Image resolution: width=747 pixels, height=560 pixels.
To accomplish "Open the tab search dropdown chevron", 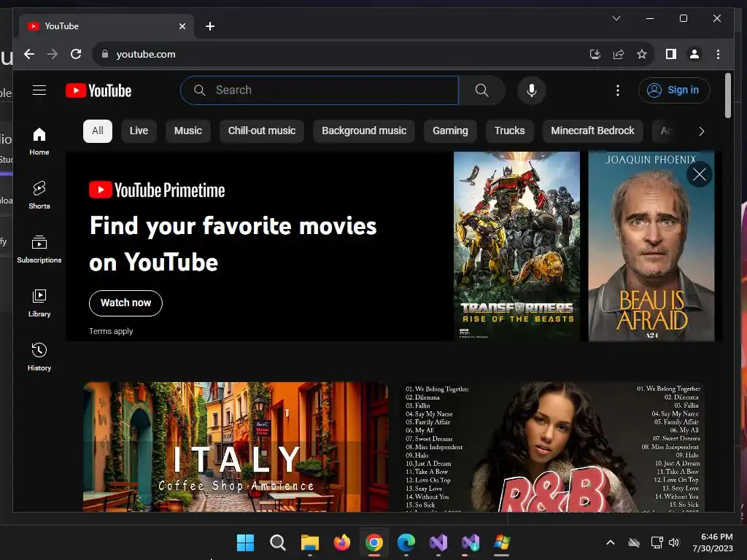I will (616, 18).
